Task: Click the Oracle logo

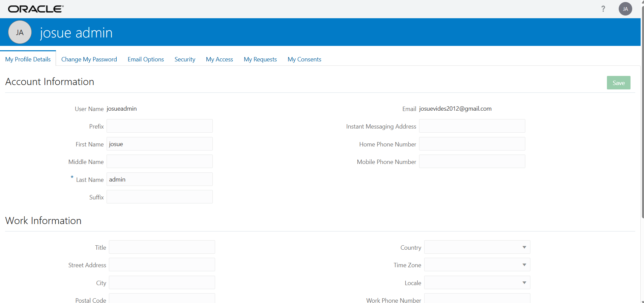Action: (x=36, y=9)
